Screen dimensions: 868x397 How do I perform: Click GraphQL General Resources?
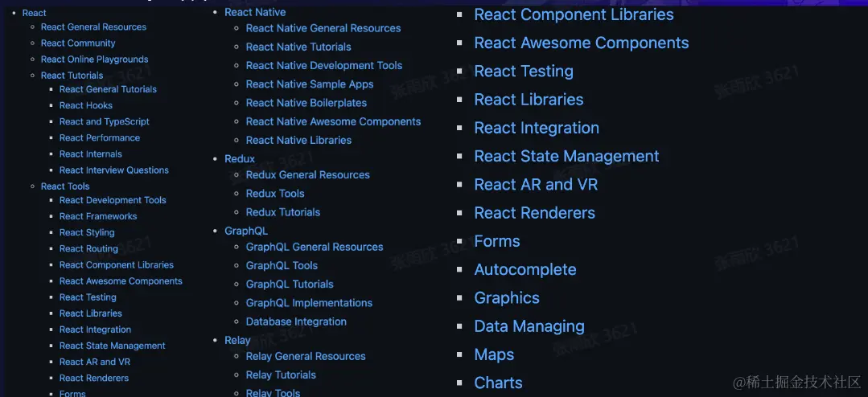(x=315, y=248)
